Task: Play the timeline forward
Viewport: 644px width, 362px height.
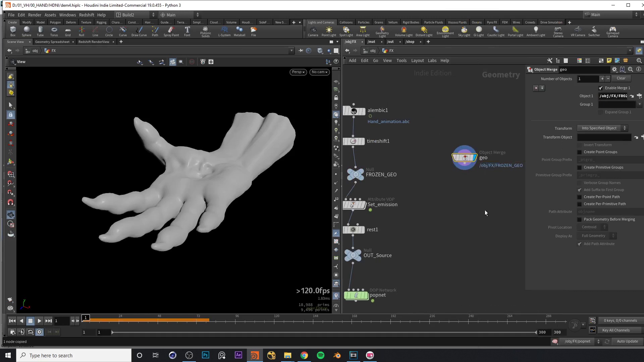Action: pyautogui.click(x=39, y=321)
